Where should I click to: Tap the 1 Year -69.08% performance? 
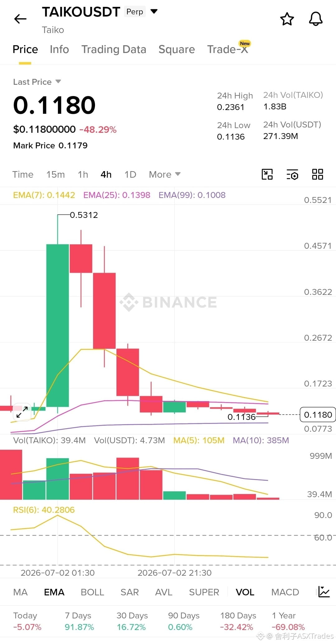tap(288, 621)
